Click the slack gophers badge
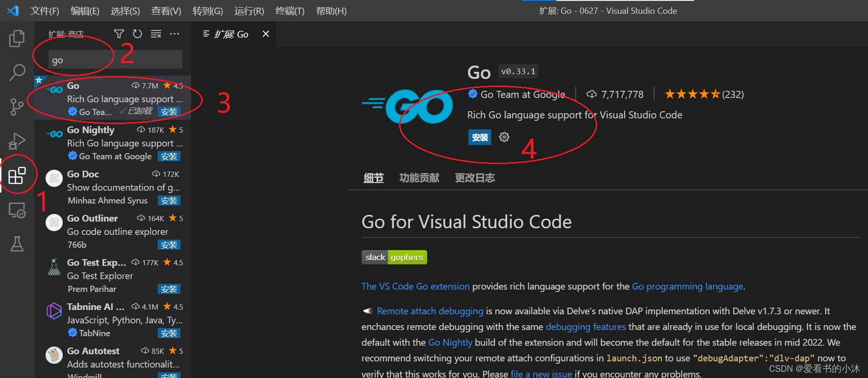The width and height of the screenshot is (868, 378). pos(394,257)
